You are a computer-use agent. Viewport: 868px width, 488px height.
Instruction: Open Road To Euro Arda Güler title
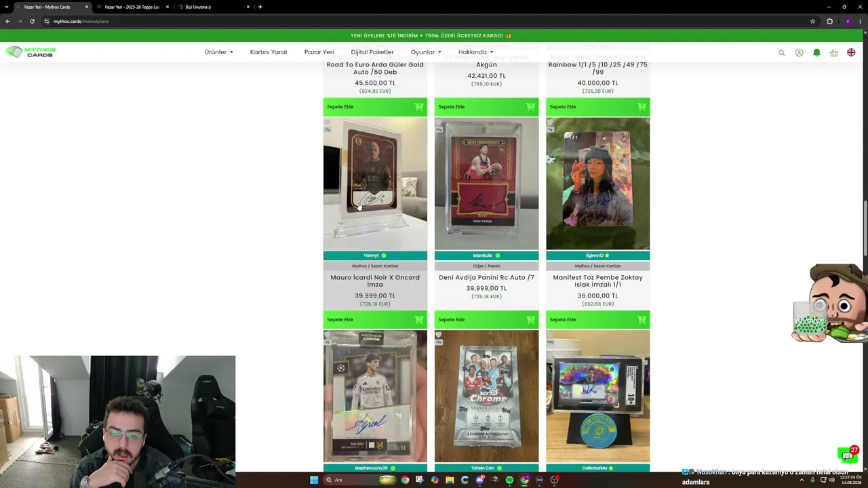(375, 68)
